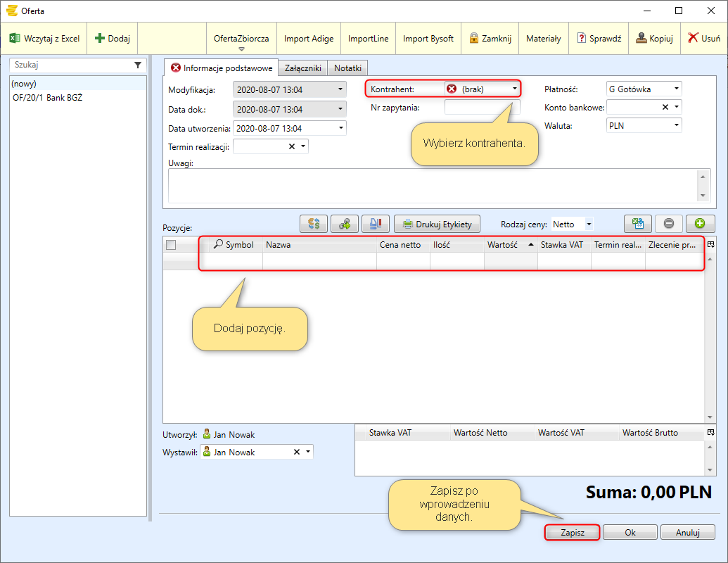Viewport: 728px width, 563px height.
Task: Remove a position with the grey minus button
Action: pos(669,224)
